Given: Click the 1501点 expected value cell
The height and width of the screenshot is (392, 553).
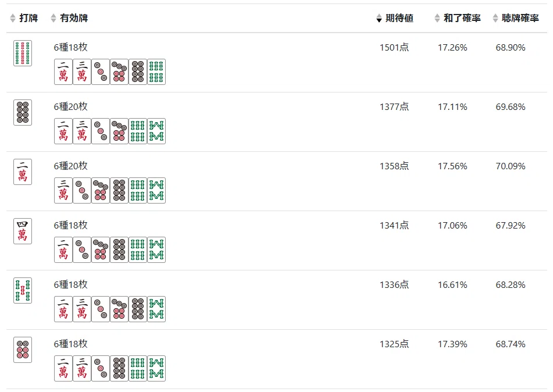Looking at the screenshot, I should (x=394, y=47).
